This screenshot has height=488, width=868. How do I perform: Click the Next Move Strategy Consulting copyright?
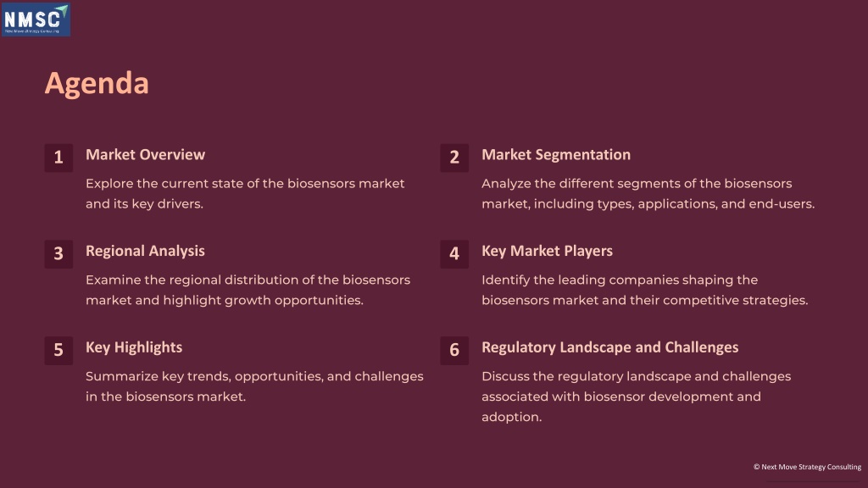(x=807, y=467)
